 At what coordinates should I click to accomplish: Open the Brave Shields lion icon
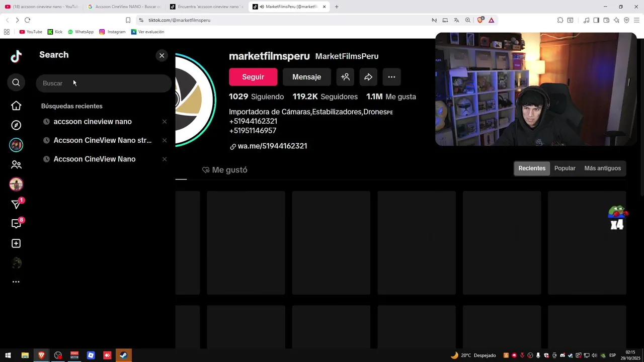click(x=480, y=20)
